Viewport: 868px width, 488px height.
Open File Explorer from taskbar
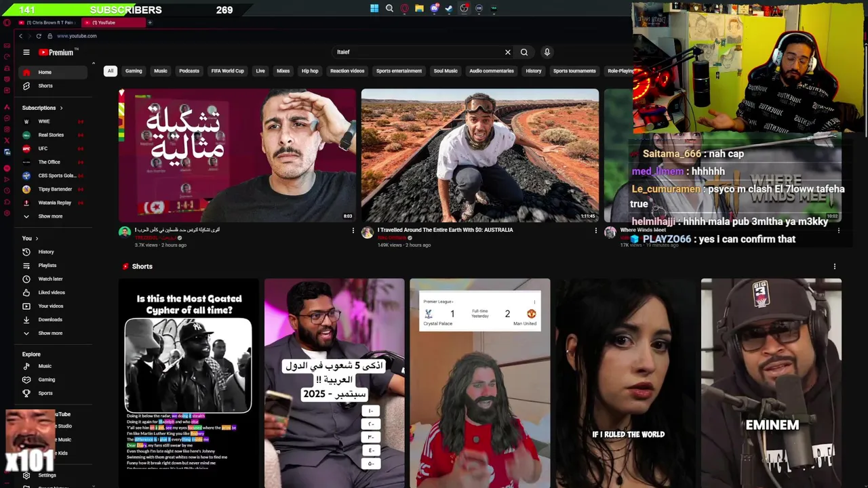coord(419,9)
